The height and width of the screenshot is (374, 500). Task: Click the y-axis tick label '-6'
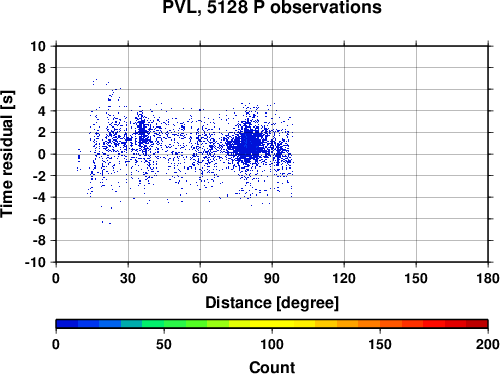(x=39, y=219)
